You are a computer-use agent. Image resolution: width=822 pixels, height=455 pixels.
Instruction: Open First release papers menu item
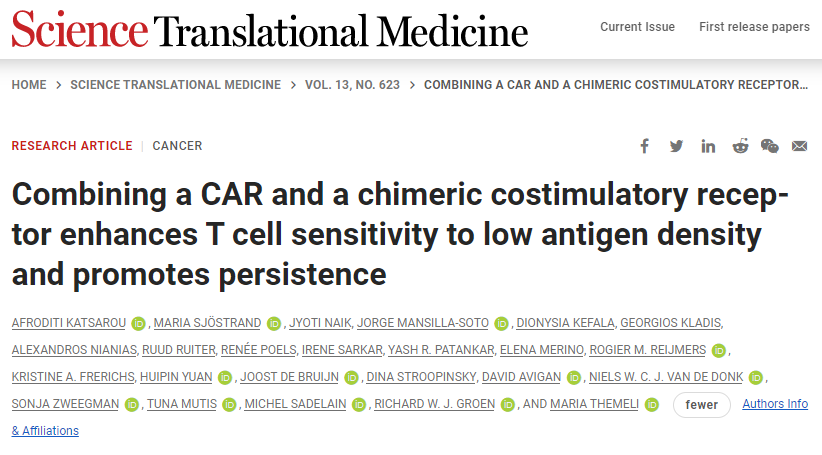click(x=754, y=27)
